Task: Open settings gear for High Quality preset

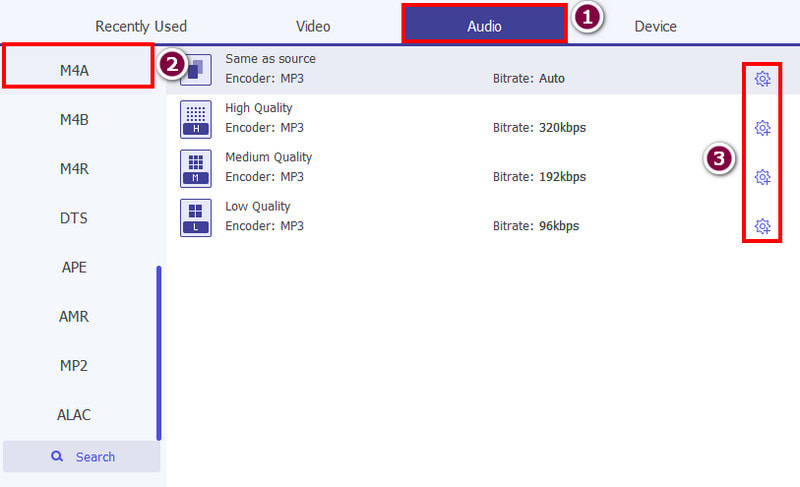Action: pyautogui.click(x=762, y=128)
